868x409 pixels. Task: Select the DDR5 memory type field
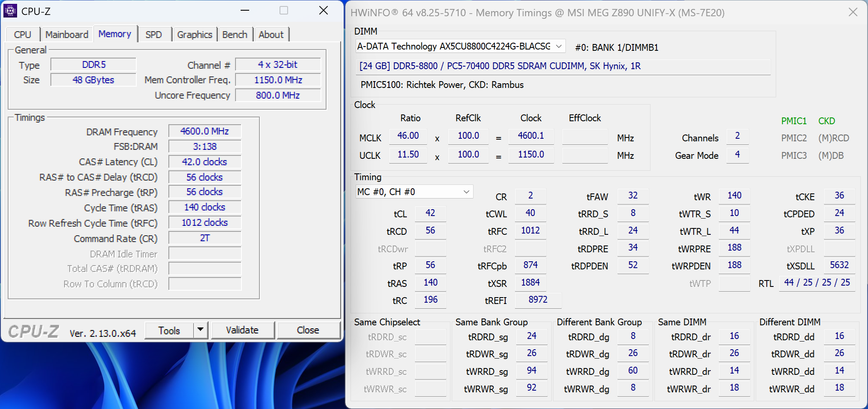click(94, 64)
